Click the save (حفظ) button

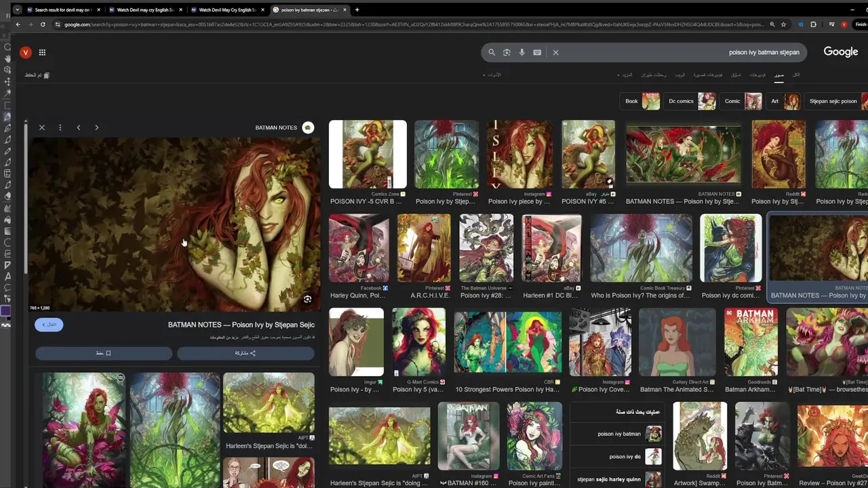[x=104, y=353]
